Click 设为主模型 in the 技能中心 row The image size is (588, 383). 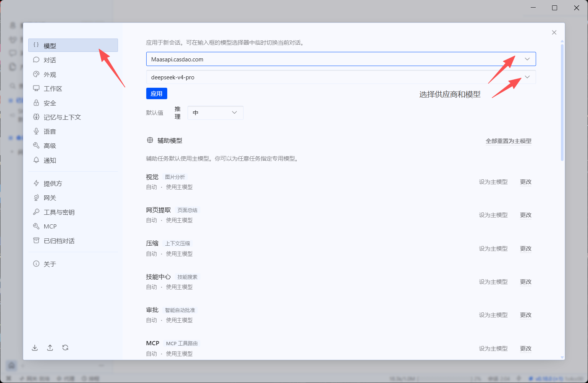(x=493, y=282)
